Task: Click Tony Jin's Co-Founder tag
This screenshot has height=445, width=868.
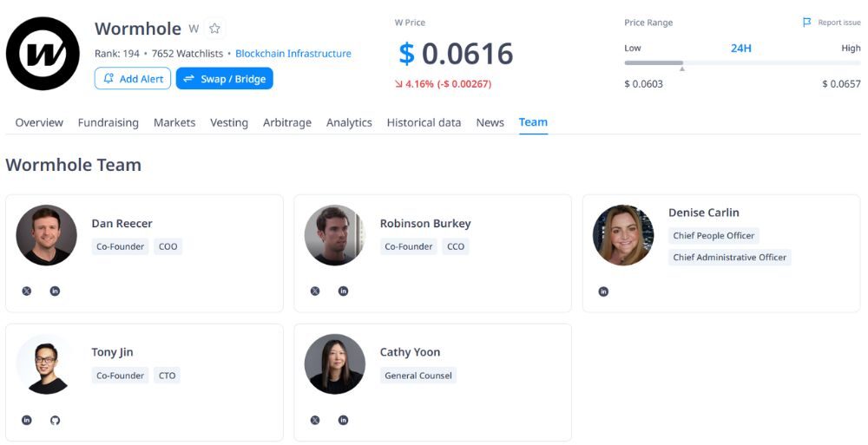Action: [x=120, y=376]
